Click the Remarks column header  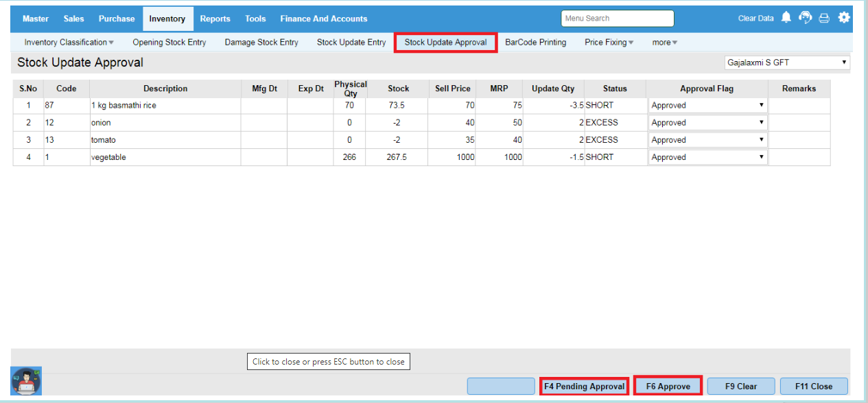point(799,89)
